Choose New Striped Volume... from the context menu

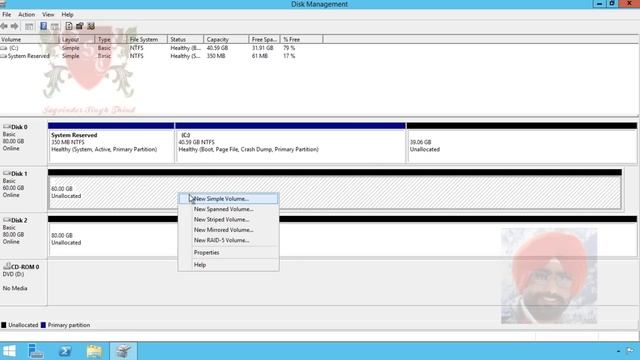229,220
